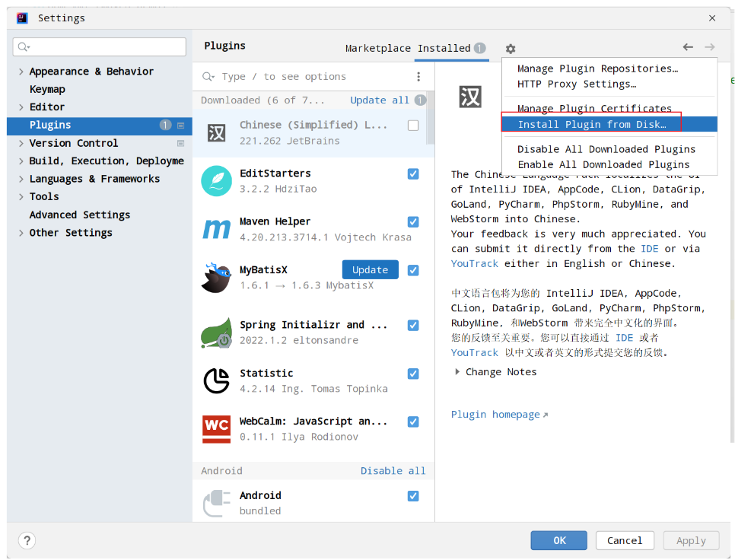Click the English YouTrack link
735x560 pixels.
click(x=474, y=264)
